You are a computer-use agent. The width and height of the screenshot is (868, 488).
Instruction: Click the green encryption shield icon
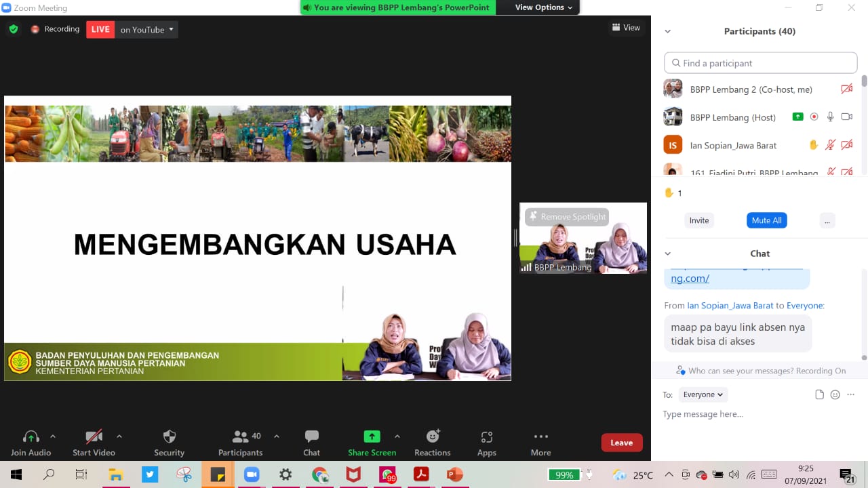click(13, 29)
